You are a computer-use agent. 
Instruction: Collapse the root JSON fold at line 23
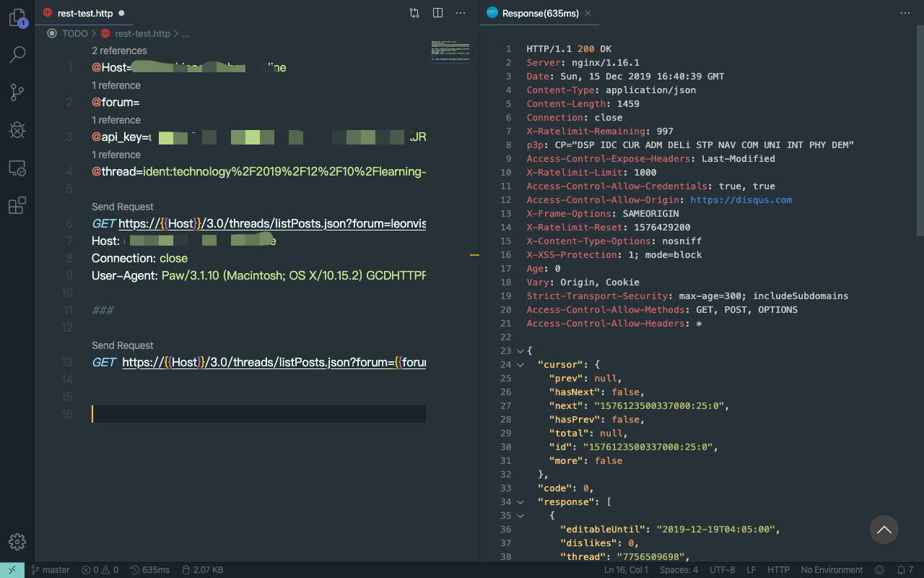pos(520,351)
